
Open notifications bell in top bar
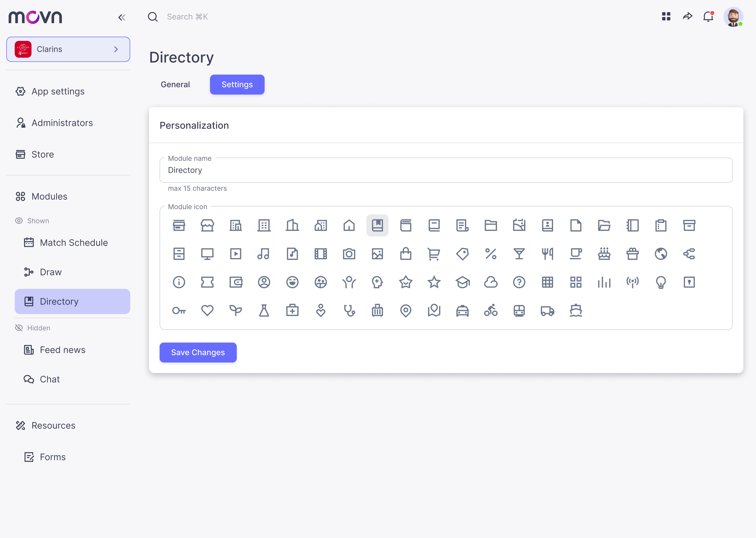708,17
